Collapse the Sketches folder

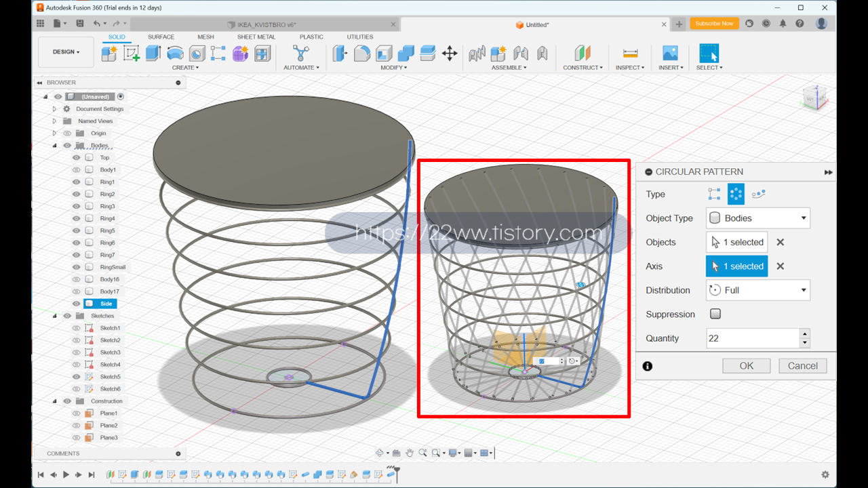55,316
